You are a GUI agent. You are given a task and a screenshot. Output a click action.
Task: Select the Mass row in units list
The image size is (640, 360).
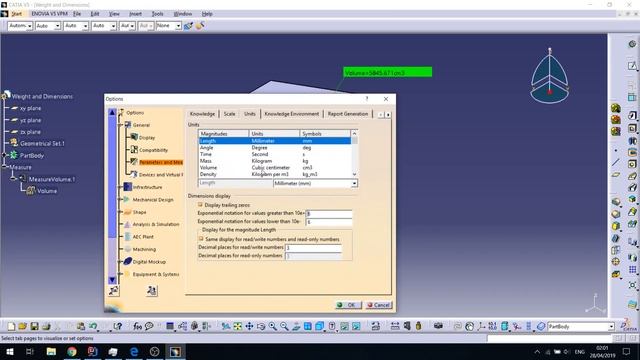pyautogui.click(x=275, y=161)
